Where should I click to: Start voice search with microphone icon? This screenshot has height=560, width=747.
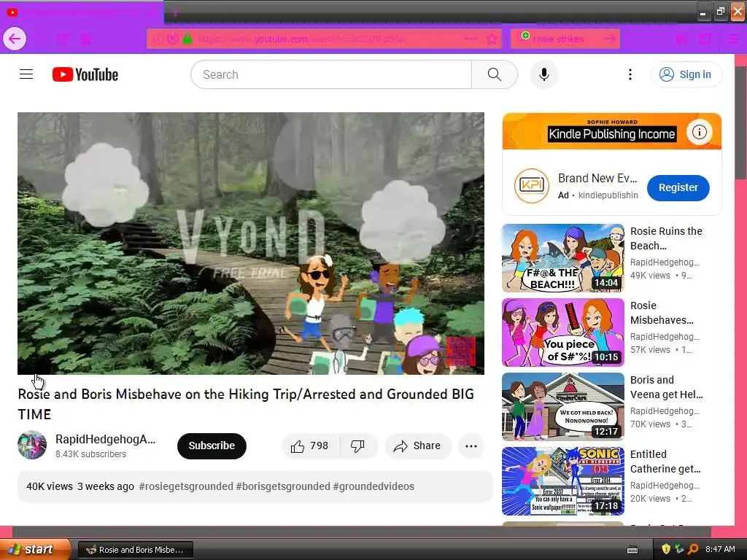click(x=543, y=74)
